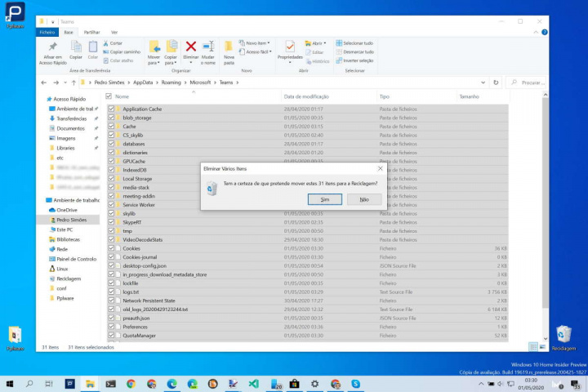Click the red Eliminar delete icon
Viewport: 588px width, 392px height.
pyautogui.click(x=191, y=47)
